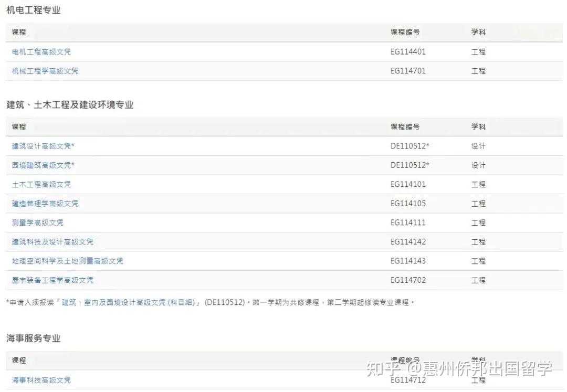Click the 学科 column header
Image resolution: width=567 pixels, height=392 pixels.
(477, 32)
